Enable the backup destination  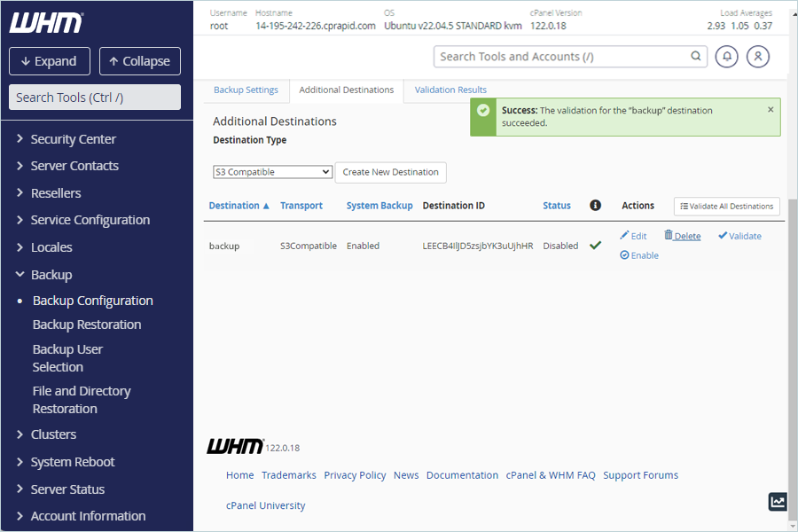(x=639, y=255)
